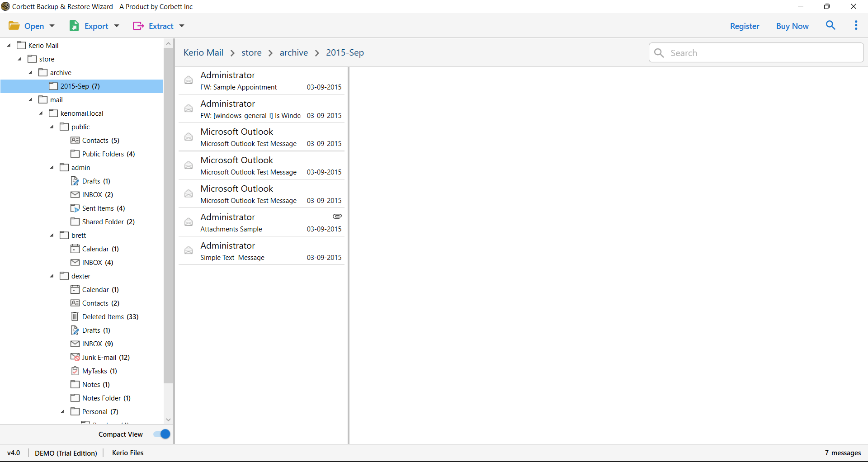Image resolution: width=868 pixels, height=462 pixels.
Task: Click the Deleted Items trash icon
Action: point(75,316)
